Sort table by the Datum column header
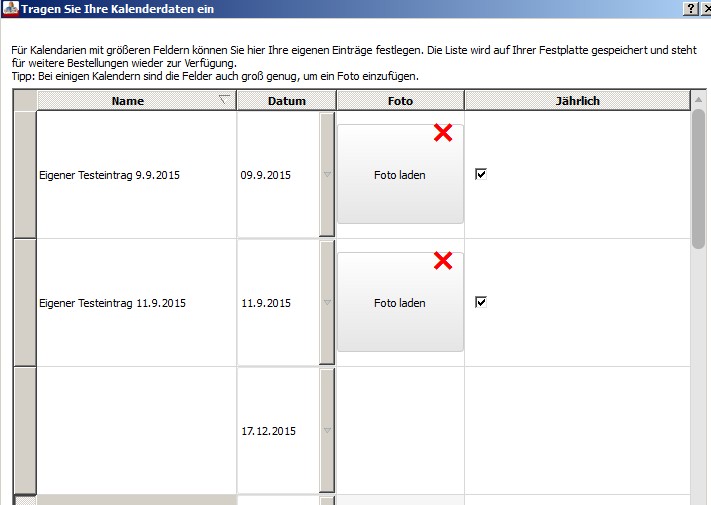This screenshot has height=505, width=711. (x=287, y=101)
